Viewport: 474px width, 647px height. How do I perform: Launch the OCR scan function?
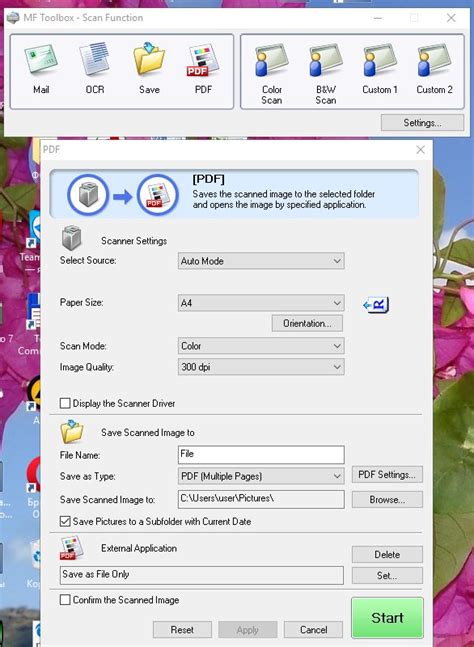pyautogui.click(x=95, y=69)
